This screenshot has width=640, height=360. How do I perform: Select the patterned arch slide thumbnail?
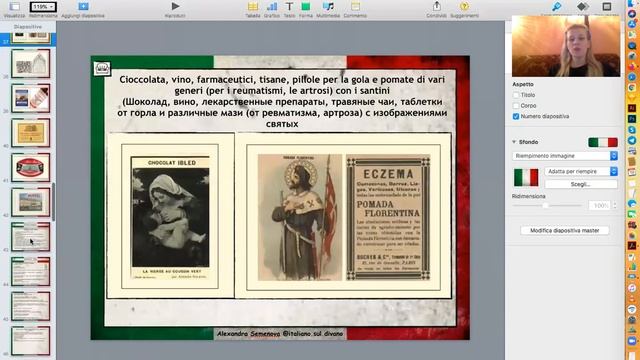pyautogui.click(x=31, y=64)
